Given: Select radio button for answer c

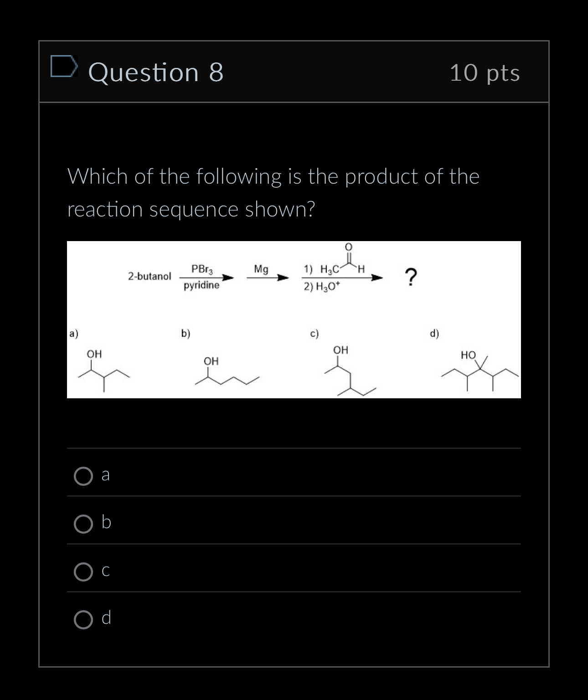Looking at the screenshot, I should tap(83, 572).
